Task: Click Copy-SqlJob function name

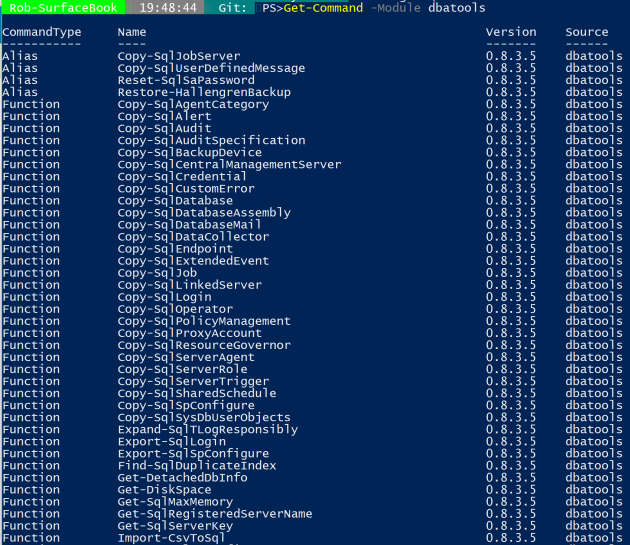Action: [x=157, y=273]
